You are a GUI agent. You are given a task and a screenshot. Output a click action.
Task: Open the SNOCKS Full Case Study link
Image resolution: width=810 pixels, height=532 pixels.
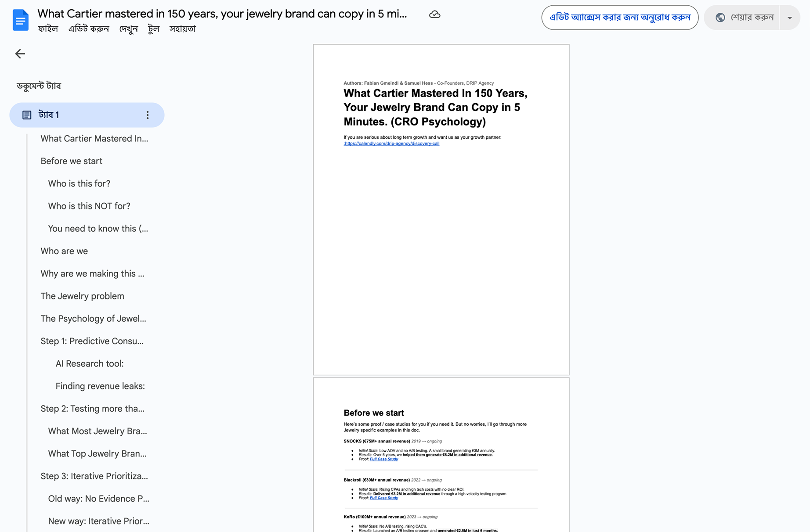[x=384, y=459]
